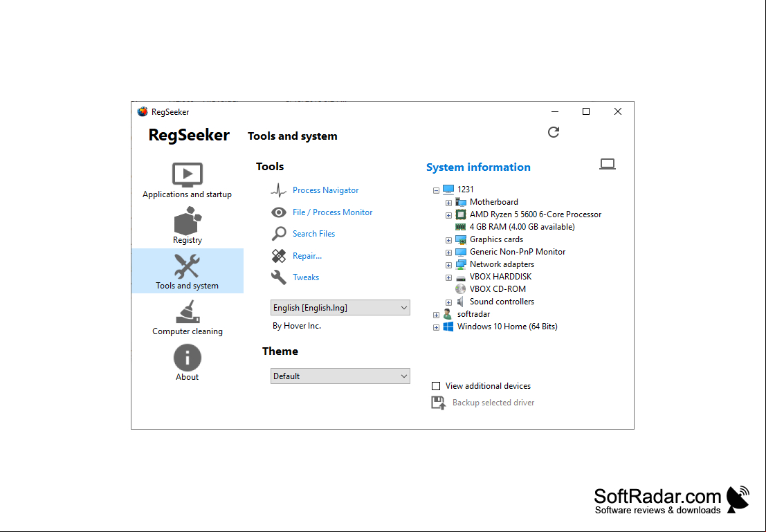The image size is (766, 532).
Task: Expand the Generic Non-PnP Monitor node
Action: pos(448,253)
